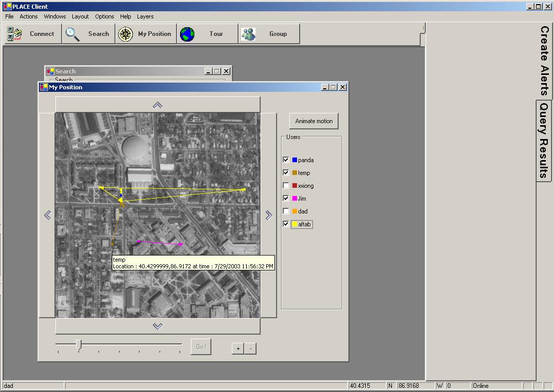Check the dad user checkbox
554x392 pixels.
coord(286,211)
